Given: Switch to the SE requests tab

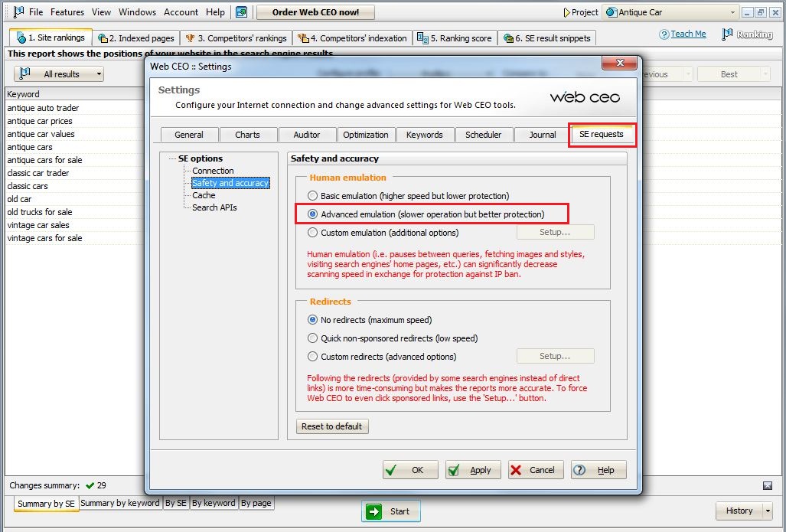Looking at the screenshot, I should coord(602,135).
